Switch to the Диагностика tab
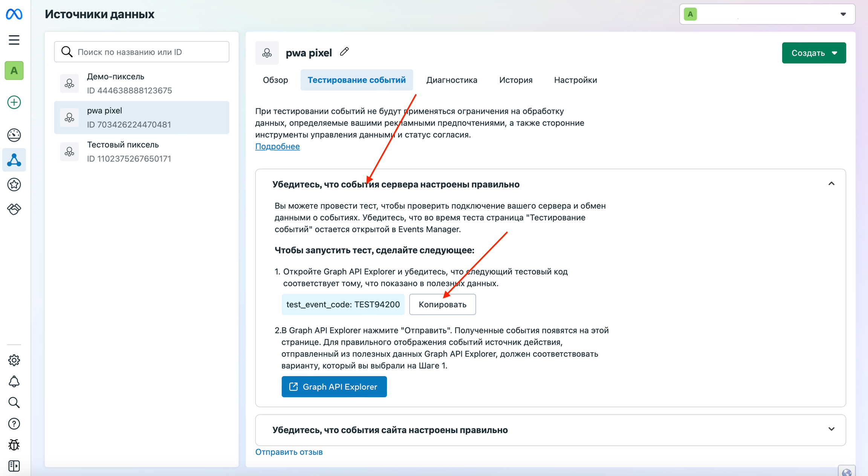This screenshot has width=868, height=476. 451,80
